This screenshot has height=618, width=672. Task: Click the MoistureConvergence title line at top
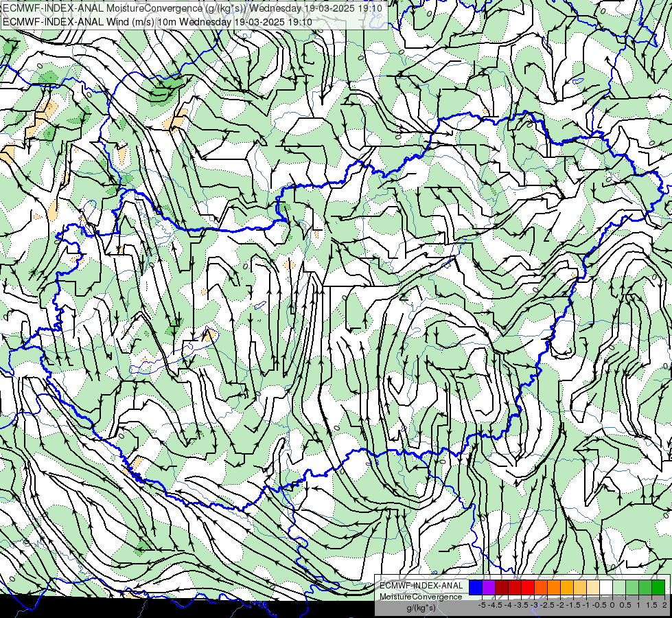click(193, 8)
